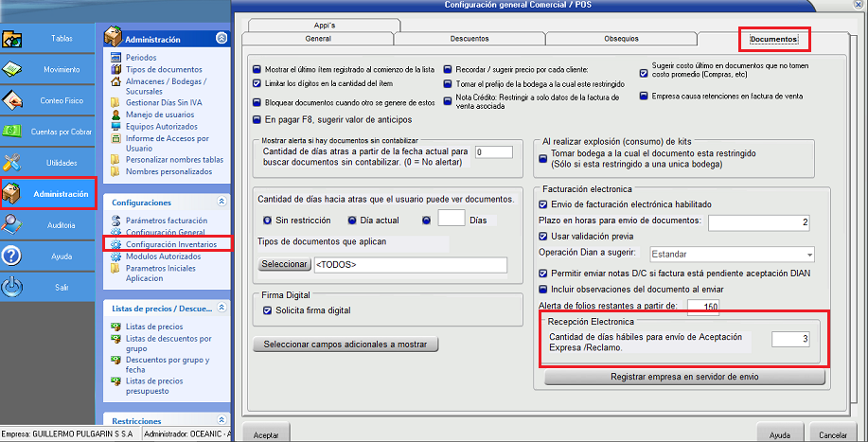Click the Seleccionar button for document types

click(284, 264)
